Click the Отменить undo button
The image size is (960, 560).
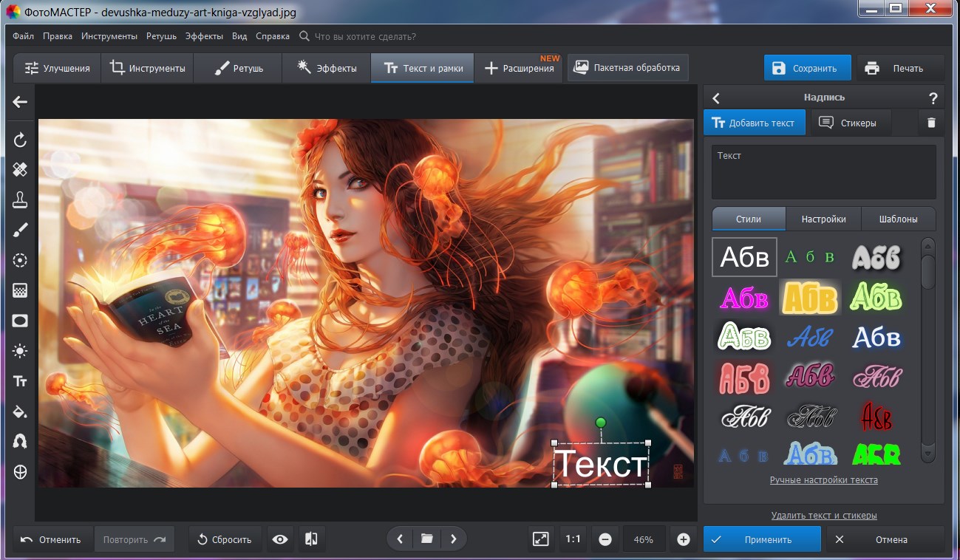click(53, 539)
